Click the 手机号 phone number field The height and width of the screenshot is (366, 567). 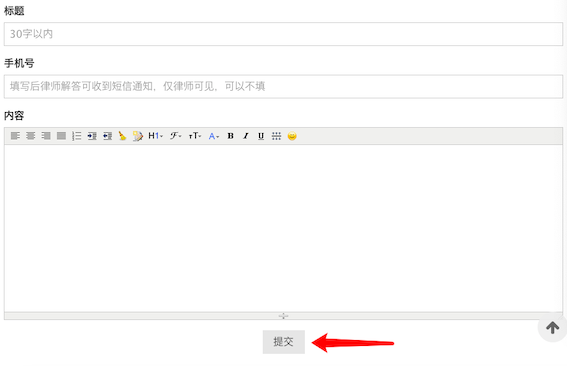click(x=284, y=86)
